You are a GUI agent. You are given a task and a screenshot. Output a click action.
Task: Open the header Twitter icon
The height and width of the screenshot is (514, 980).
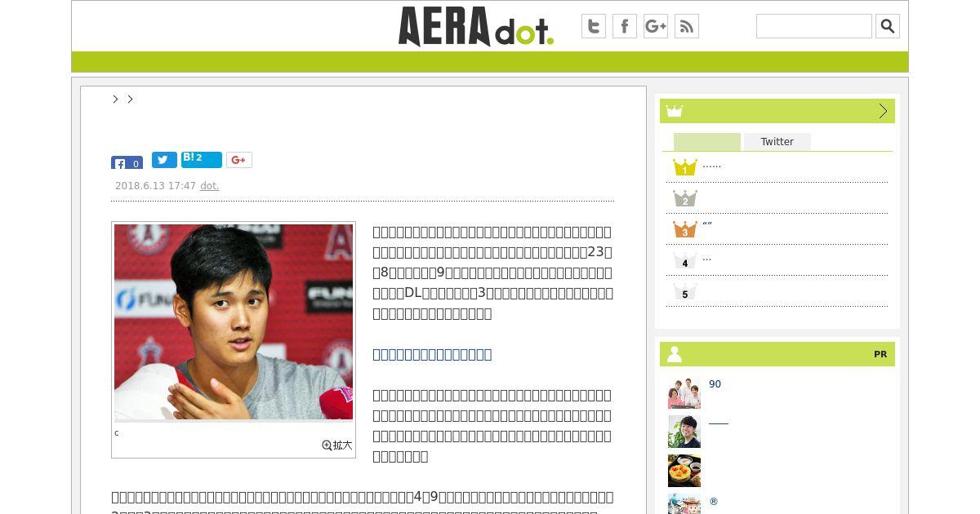[x=594, y=26]
